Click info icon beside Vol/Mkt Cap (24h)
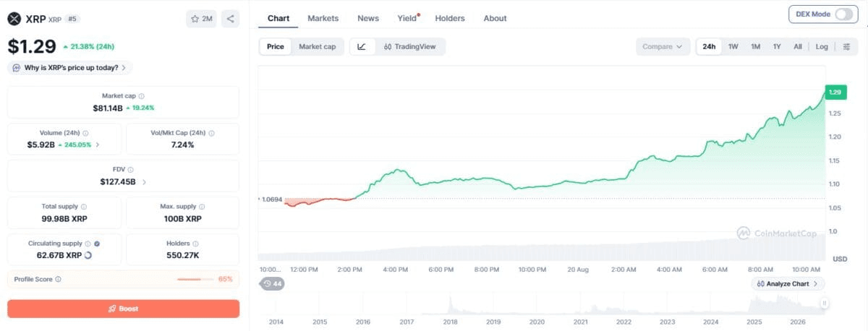 (x=213, y=133)
